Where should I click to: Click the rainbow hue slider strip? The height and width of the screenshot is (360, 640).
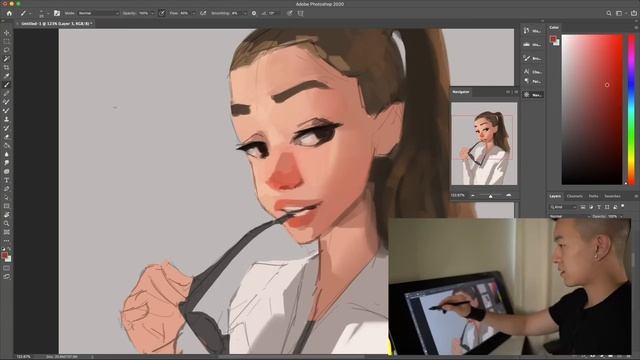coord(631,109)
